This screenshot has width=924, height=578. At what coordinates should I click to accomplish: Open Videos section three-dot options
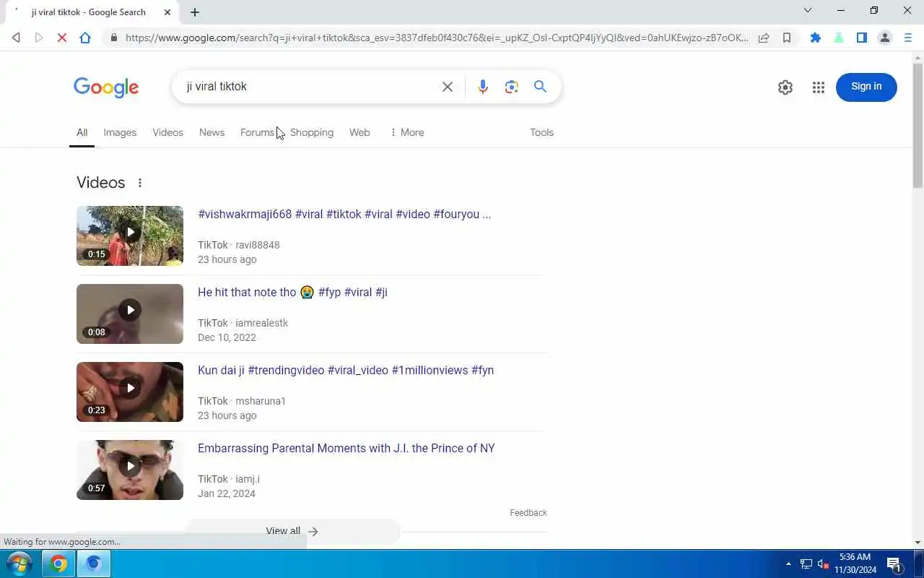pos(140,183)
